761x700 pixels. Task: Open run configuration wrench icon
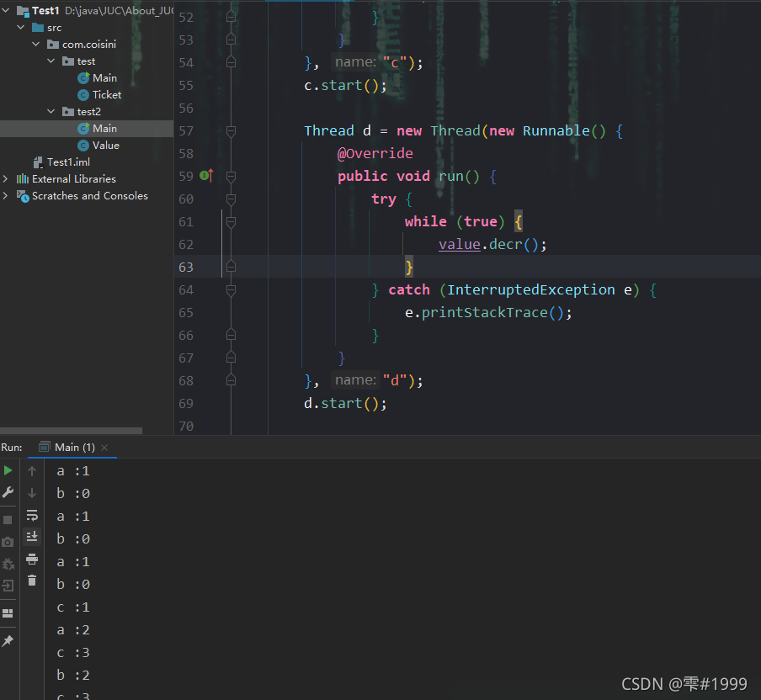click(x=8, y=493)
